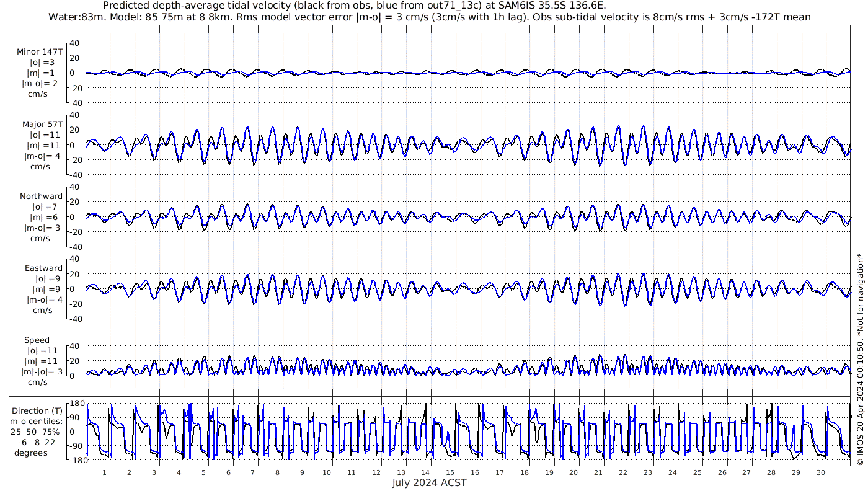Select the "degrees" unit label

[x=31, y=453]
